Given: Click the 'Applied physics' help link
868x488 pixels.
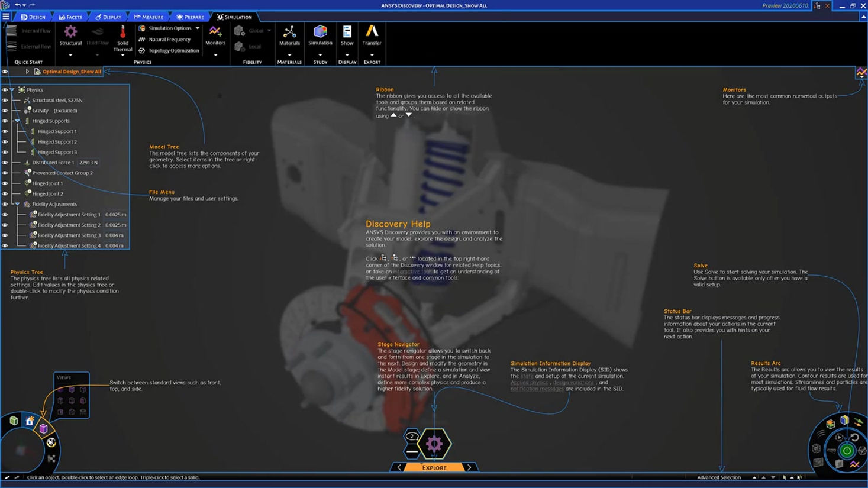Looking at the screenshot, I should [529, 383].
